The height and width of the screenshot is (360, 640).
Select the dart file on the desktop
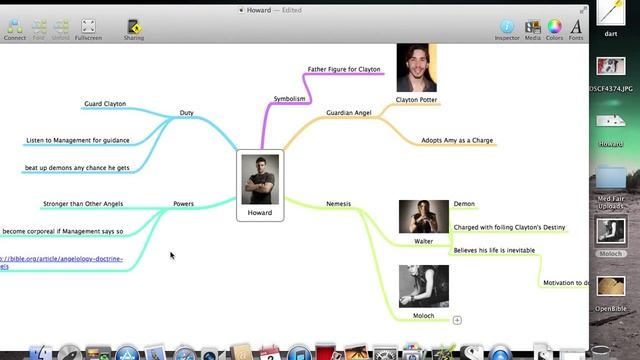coord(611,18)
